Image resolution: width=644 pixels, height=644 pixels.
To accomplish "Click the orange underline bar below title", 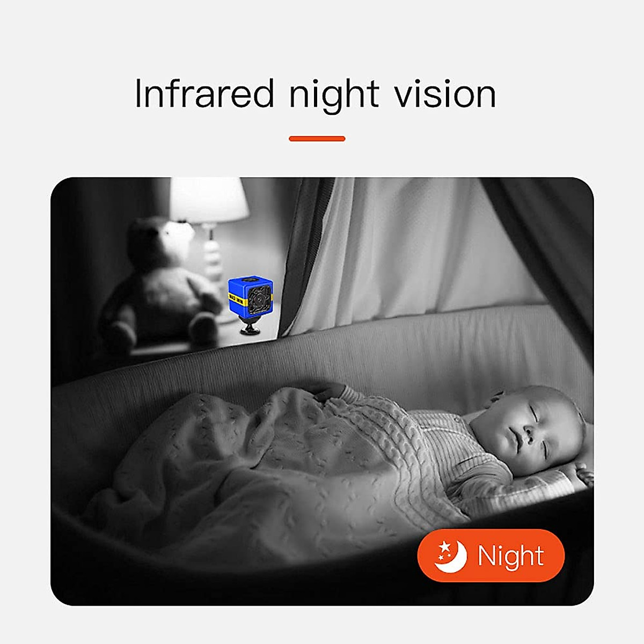I will [x=317, y=138].
